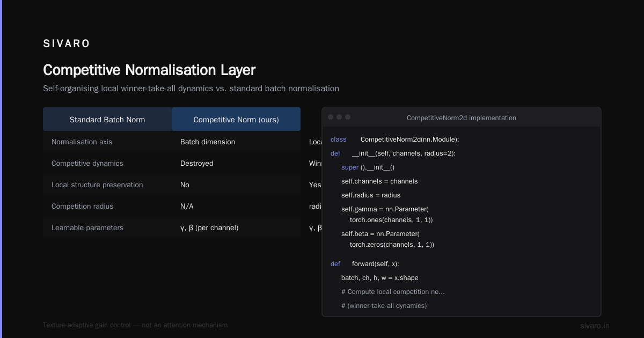Click the 'γ, β (per channel)' cell
Image resolution: width=644 pixels, height=338 pixels.
click(x=209, y=228)
